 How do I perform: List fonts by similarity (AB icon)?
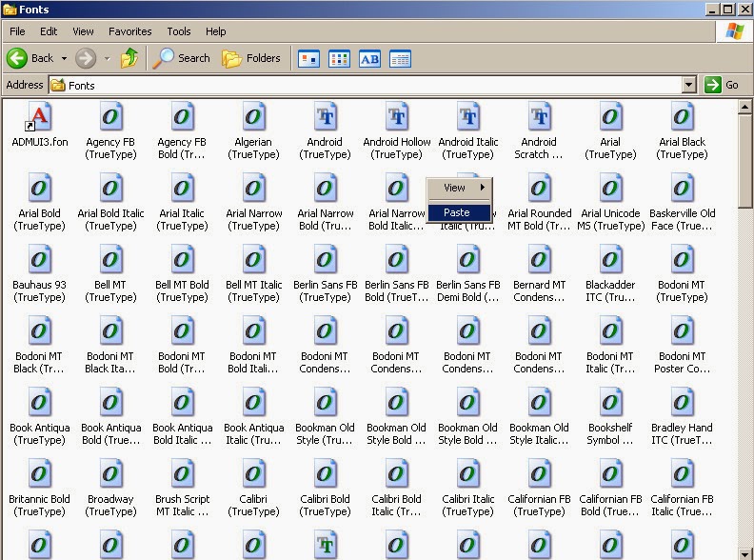[369, 59]
